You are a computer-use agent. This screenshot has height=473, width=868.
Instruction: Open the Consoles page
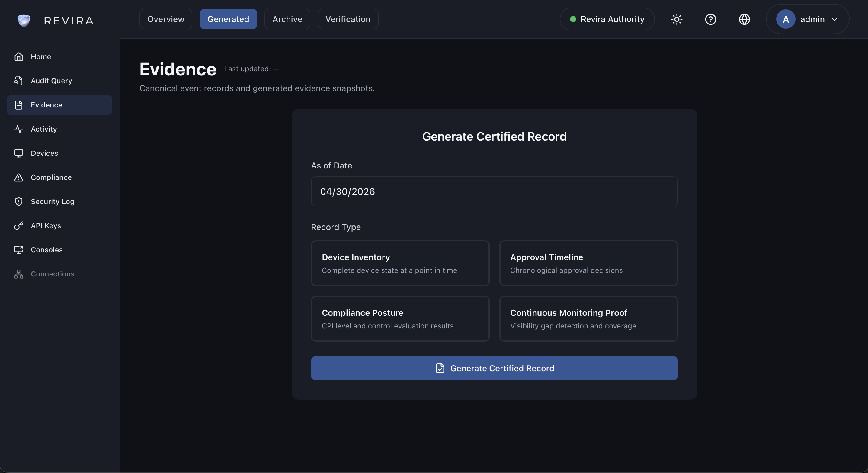(59, 250)
